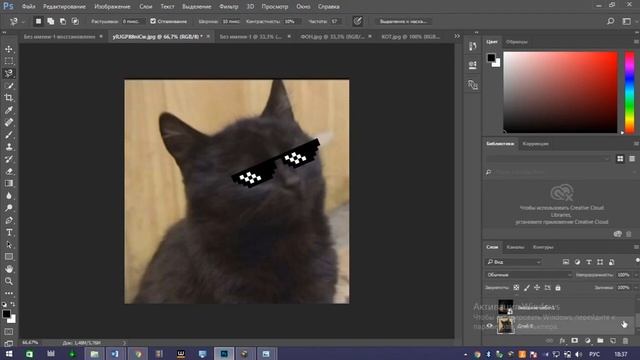The height and width of the screenshot is (360, 640).
Task: Toggle tablet pen pressure for width
Action: (358, 21)
